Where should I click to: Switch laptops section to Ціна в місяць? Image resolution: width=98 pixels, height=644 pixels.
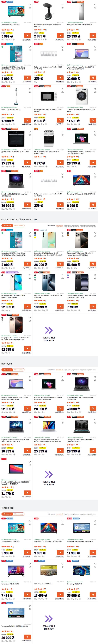coord(19,370)
